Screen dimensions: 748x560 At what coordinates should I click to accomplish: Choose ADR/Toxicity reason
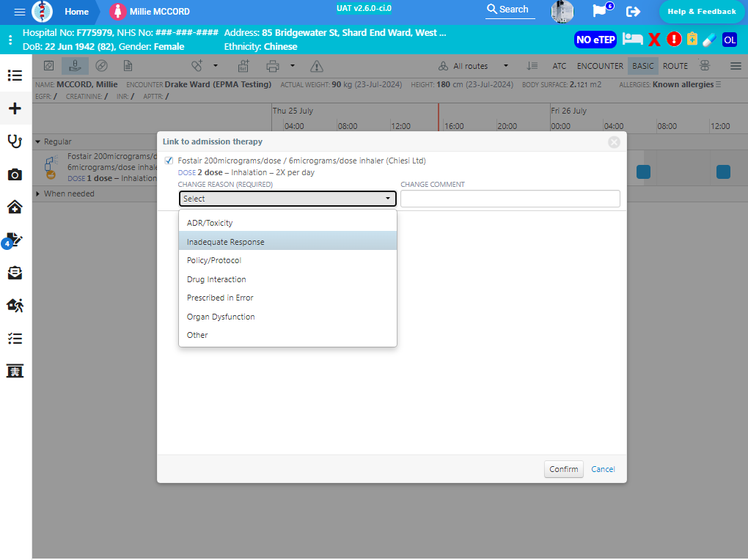pos(287,223)
